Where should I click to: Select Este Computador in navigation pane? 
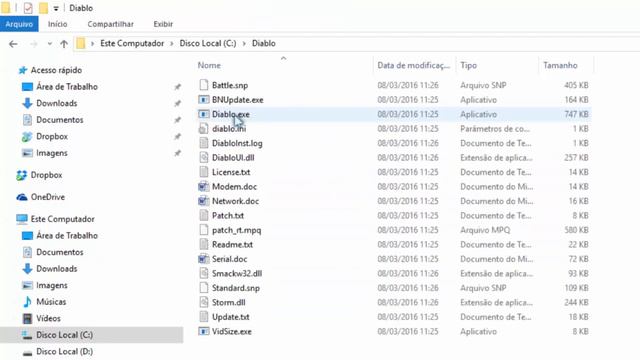click(x=62, y=219)
